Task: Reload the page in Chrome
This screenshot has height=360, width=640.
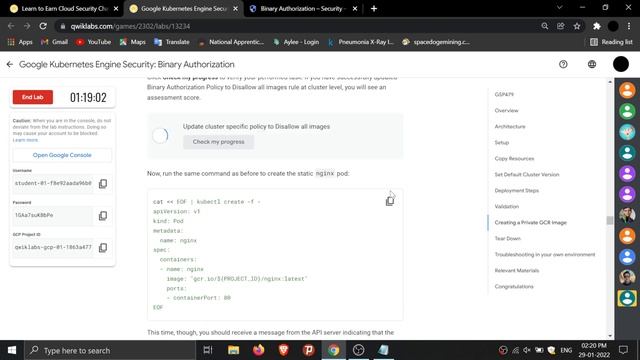Action: coord(43,26)
